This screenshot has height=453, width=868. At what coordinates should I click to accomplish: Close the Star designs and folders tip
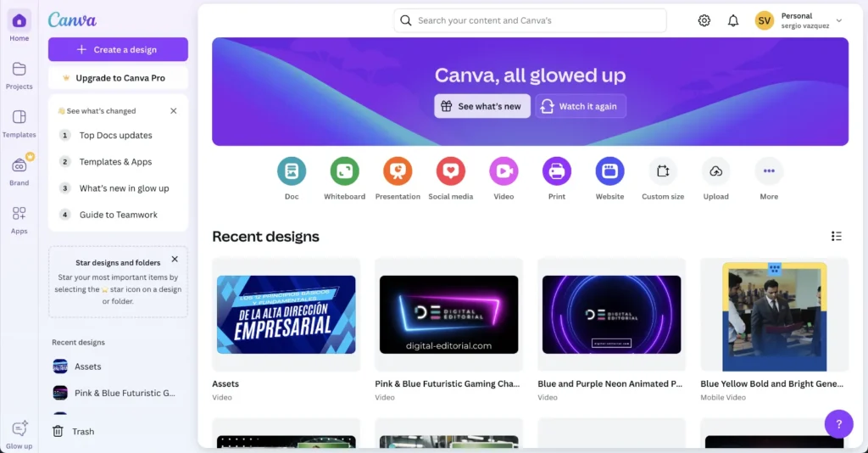click(x=175, y=260)
